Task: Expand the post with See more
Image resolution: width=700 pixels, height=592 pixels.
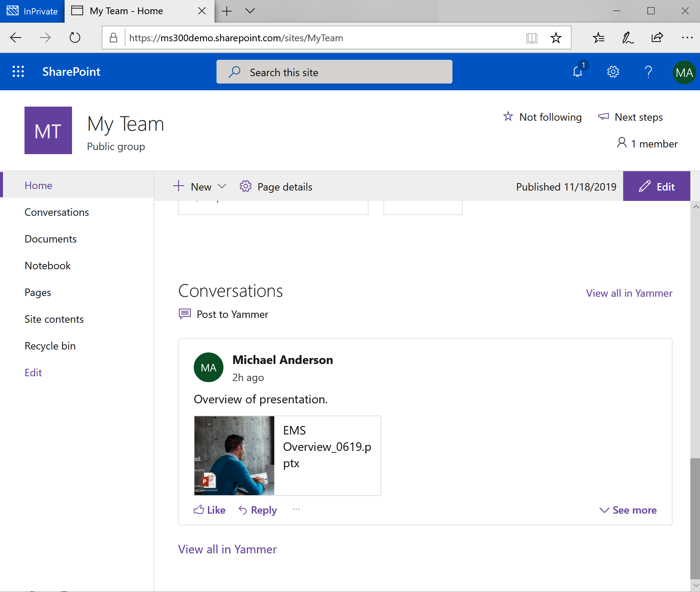Action: (x=628, y=510)
